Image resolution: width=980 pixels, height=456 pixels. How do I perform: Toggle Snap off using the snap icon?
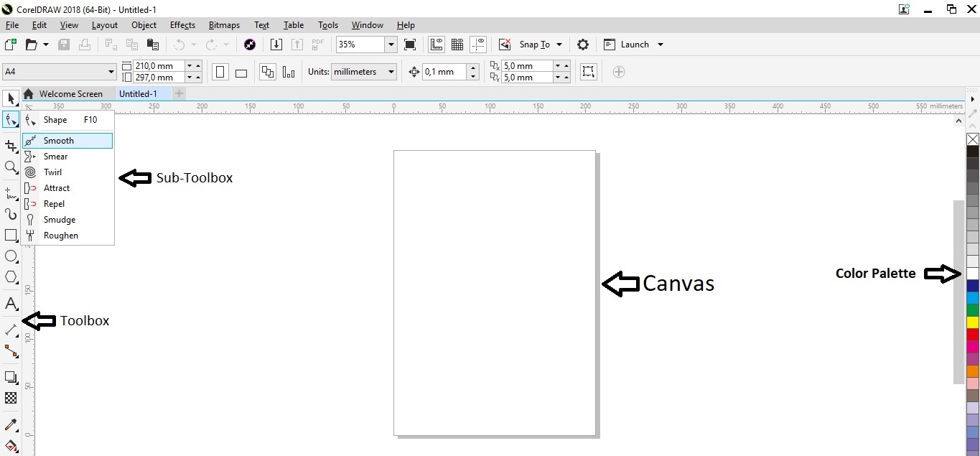(505, 44)
